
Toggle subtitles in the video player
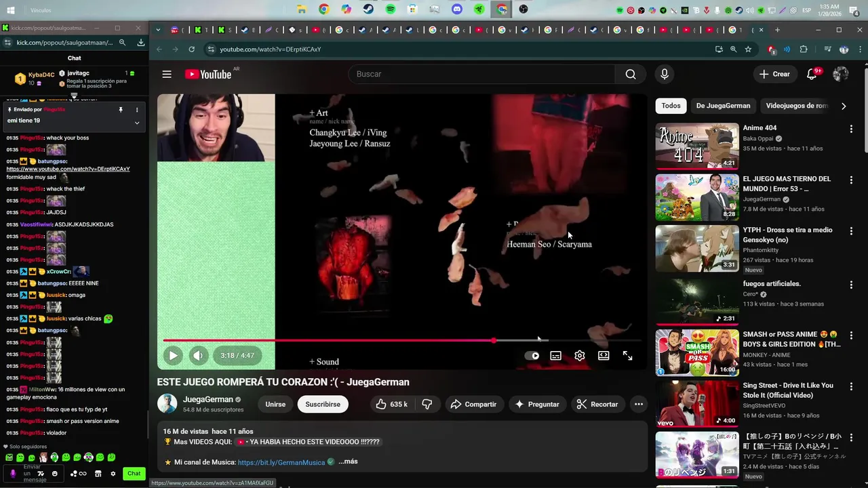tap(555, 356)
